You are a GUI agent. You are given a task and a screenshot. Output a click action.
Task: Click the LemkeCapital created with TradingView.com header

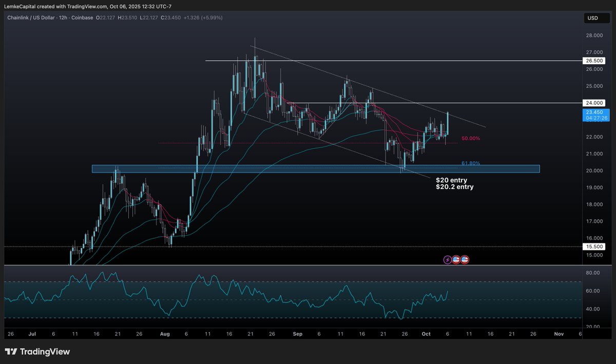pyautogui.click(x=87, y=6)
